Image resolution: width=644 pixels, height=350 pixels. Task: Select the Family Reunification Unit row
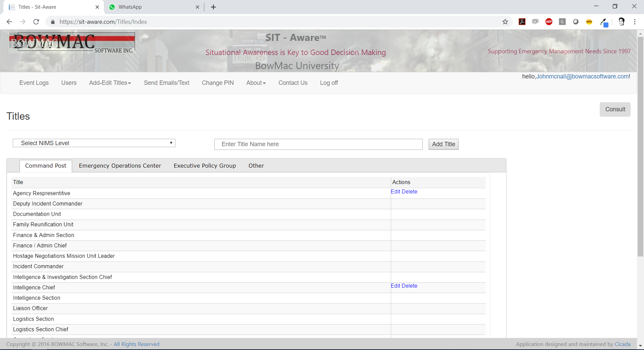click(249, 225)
